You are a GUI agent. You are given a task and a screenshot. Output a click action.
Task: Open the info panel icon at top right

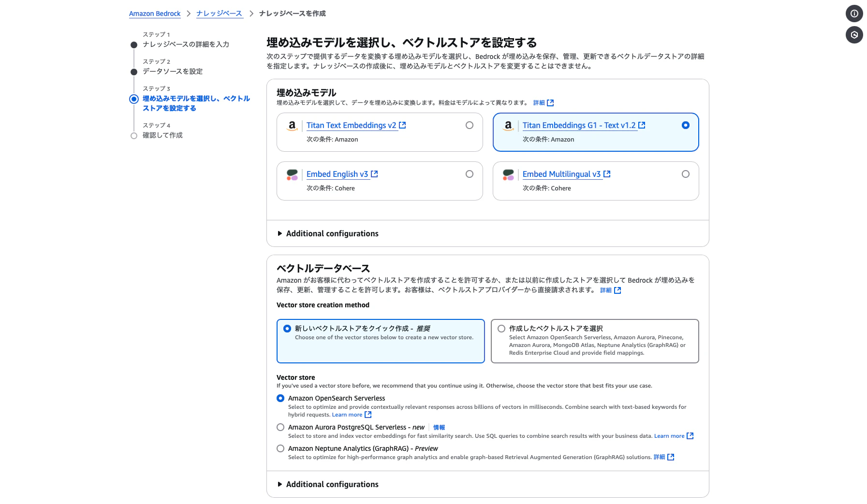pos(854,14)
